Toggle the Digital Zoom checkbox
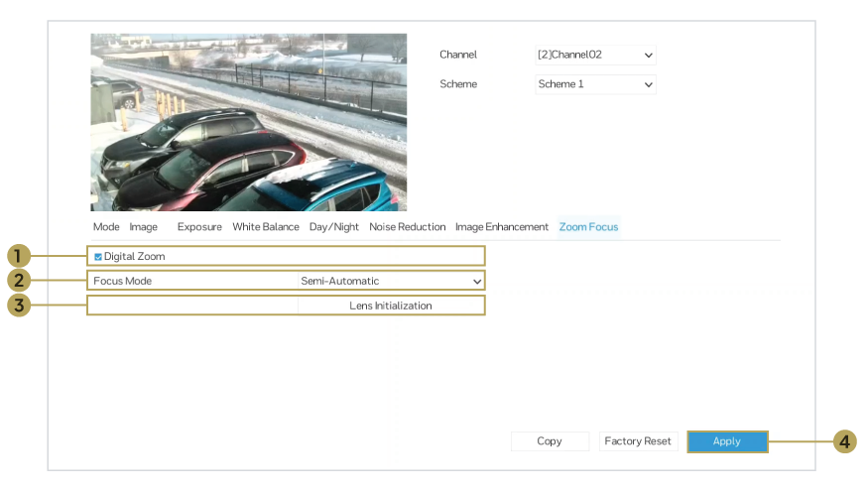 tap(98, 257)
